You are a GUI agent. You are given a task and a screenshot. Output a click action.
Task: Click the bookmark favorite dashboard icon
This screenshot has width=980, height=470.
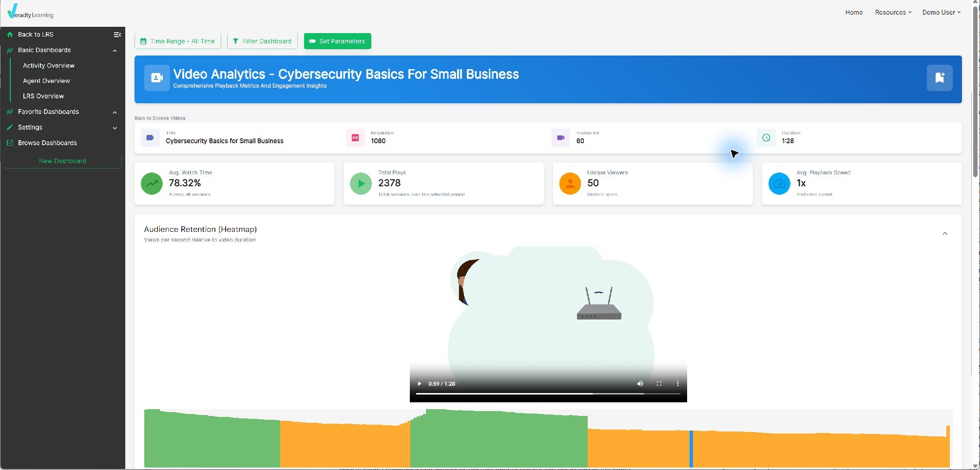coord(939,78)
